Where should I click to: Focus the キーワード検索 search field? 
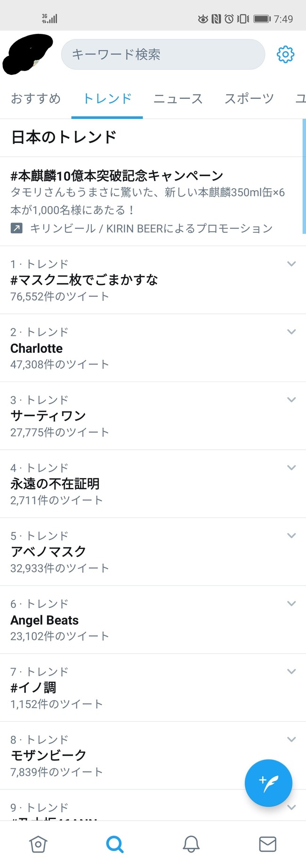(x=163, y=55)
